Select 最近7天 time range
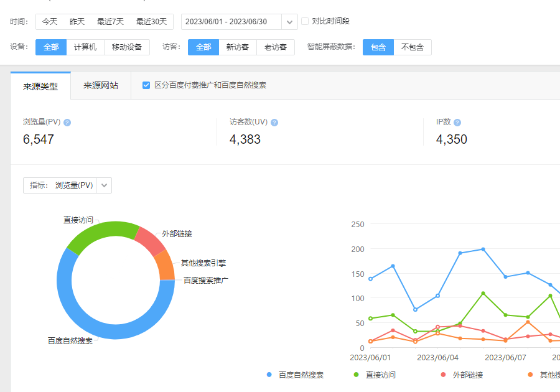Image resolution: width=560 pixels, height=392 pixels. [110, 21]
